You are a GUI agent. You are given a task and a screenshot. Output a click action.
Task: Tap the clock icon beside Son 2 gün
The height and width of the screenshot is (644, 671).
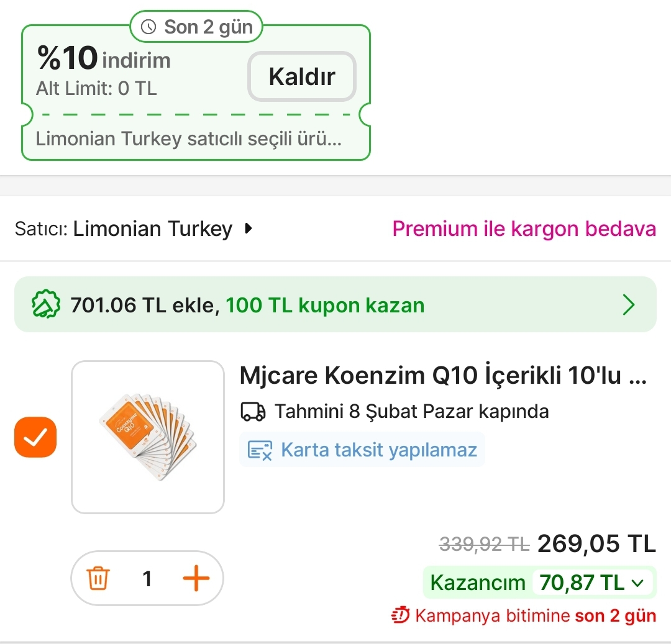149,27
